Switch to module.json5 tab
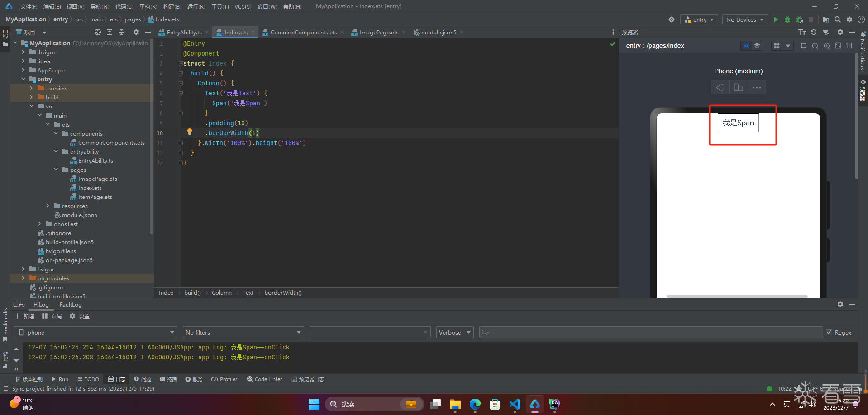The width and height of the screenshot is (868, 415). (x=439, y=32)
